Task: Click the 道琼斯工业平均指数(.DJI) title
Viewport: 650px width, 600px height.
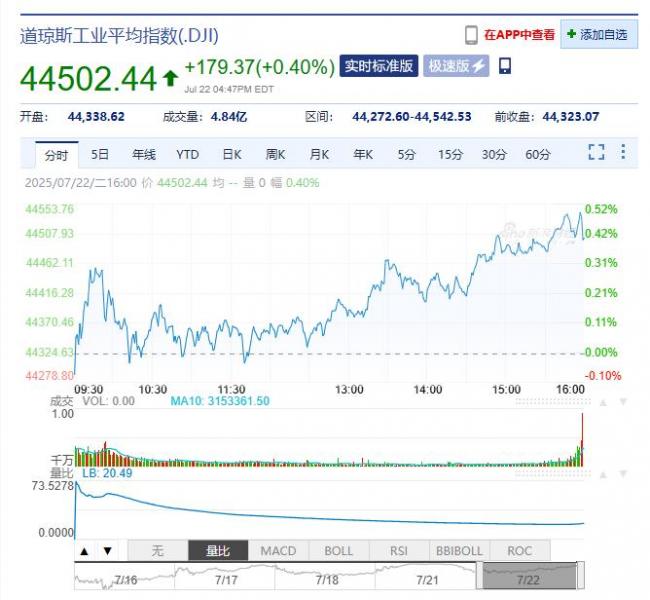Action: tap(119, 36)
